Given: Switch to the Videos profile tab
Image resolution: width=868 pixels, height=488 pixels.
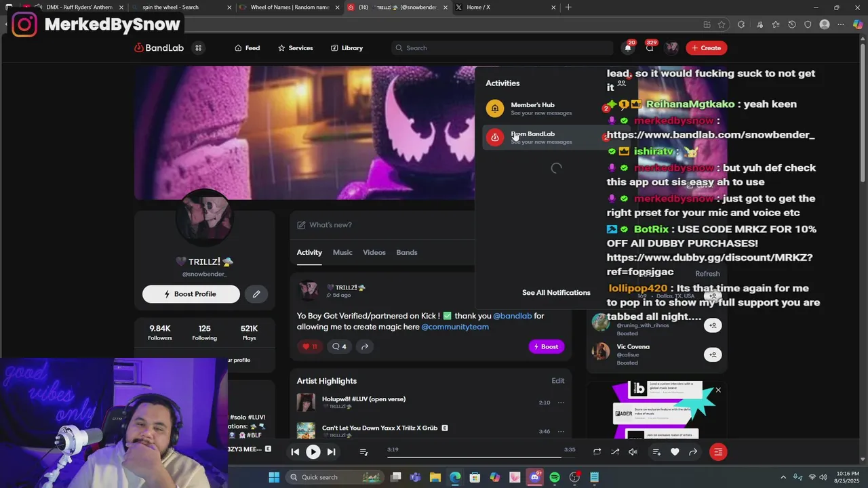Looking at the screenshot, I should pyautogui.click(x=374, y=252).
